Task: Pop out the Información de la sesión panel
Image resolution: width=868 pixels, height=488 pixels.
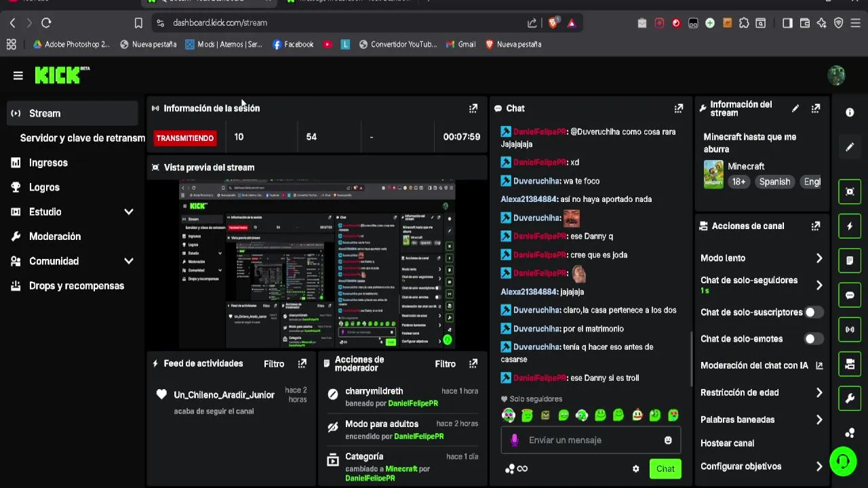Action: [x=473, y=108]
